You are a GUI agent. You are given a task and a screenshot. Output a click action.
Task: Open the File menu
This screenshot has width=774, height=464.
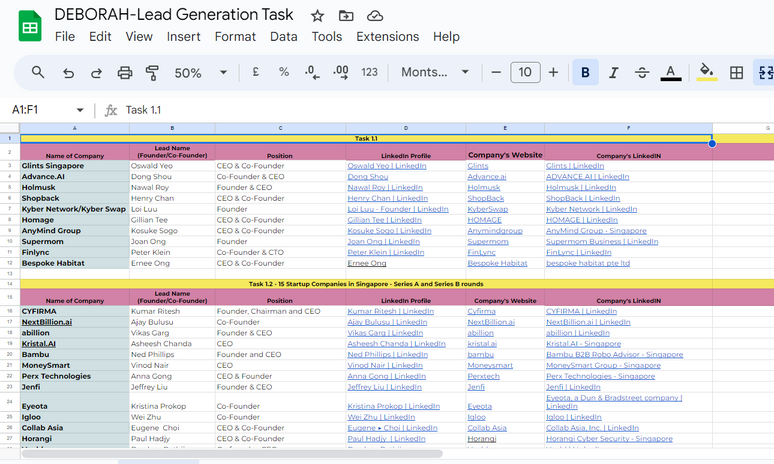click(65, 37)
